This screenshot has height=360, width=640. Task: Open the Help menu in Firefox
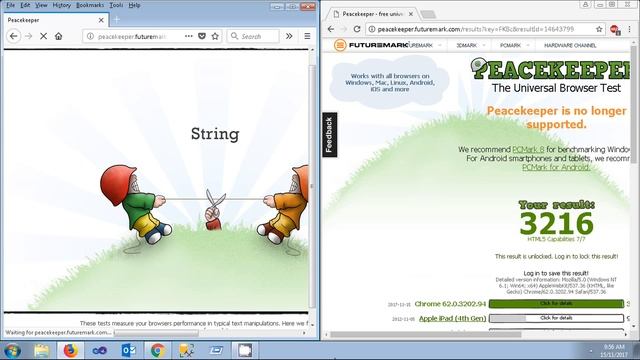click(x=134, y=5)
